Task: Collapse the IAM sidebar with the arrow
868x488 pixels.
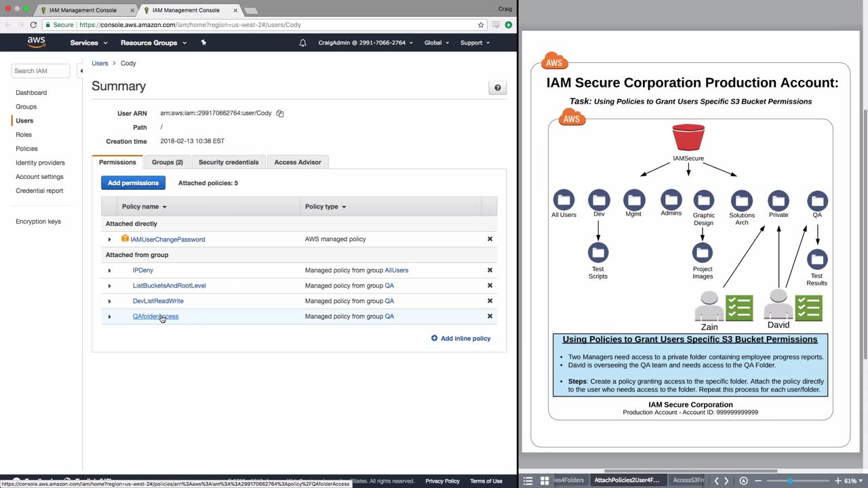Action: tap(81, 70)
